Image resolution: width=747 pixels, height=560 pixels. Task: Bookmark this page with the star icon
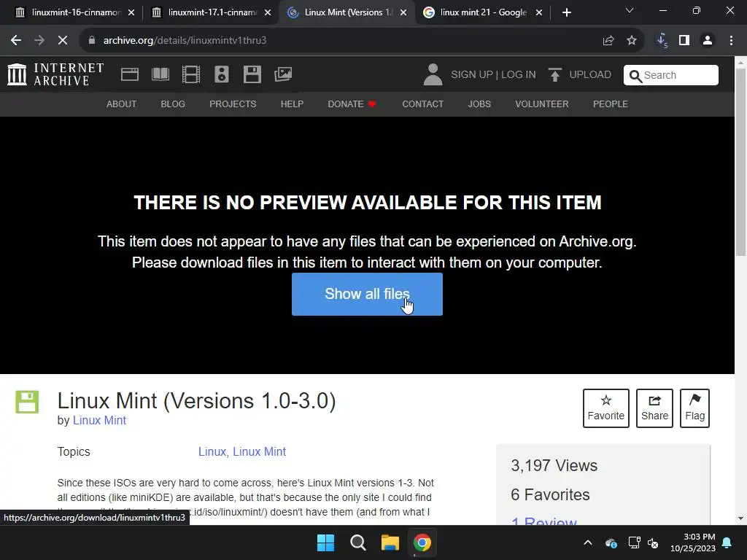pos(632,41)
